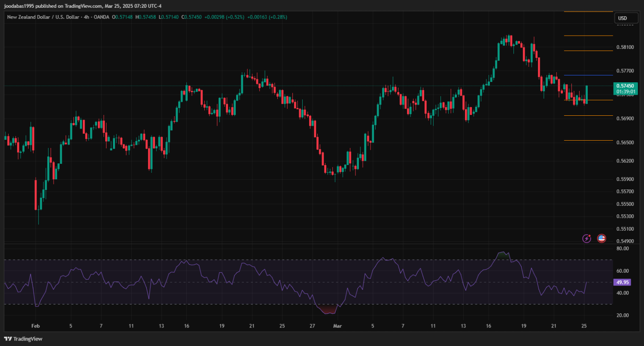Click the 0.56900 price axis label
Image resolution: width=644 pixels, height=346 pixels.
(x=625, y=118)
